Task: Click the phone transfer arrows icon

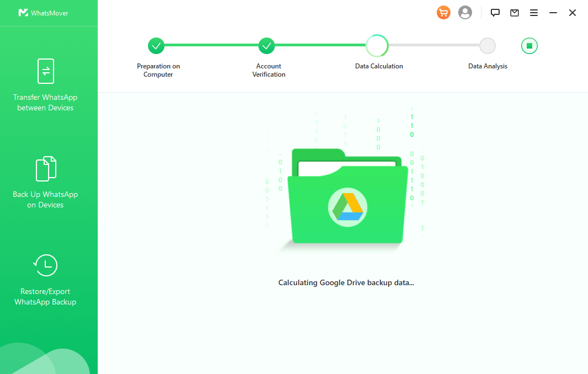Action: (46, 71)
